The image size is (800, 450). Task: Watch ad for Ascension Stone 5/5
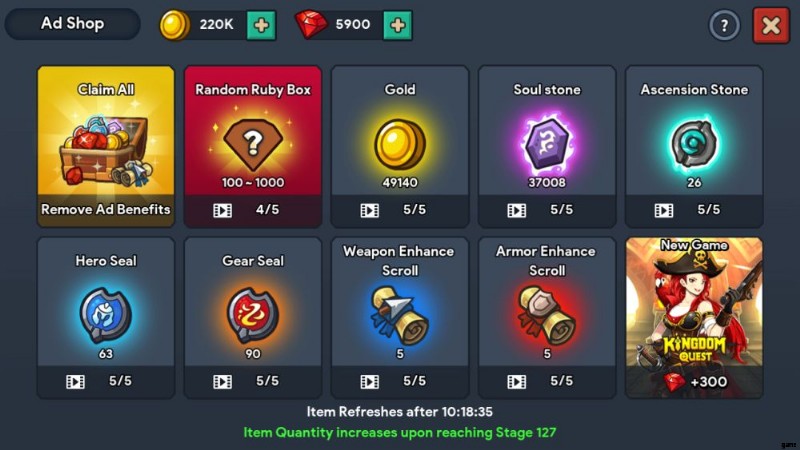[x=694, y=210]
